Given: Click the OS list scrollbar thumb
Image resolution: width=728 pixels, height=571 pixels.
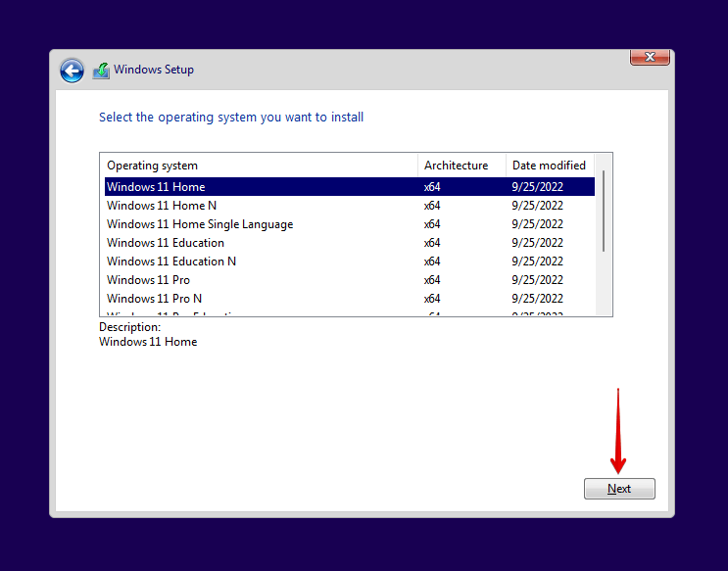Looking at the screenshot, I should (604, 212).
